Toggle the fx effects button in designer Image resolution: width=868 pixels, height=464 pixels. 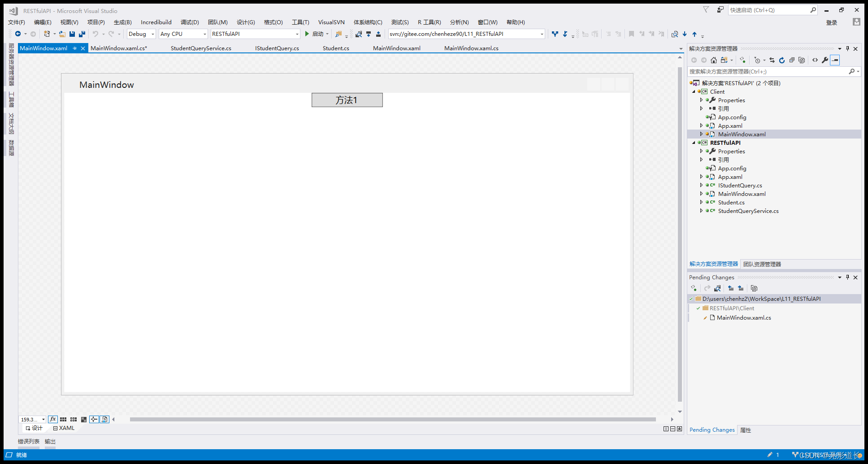53,419
